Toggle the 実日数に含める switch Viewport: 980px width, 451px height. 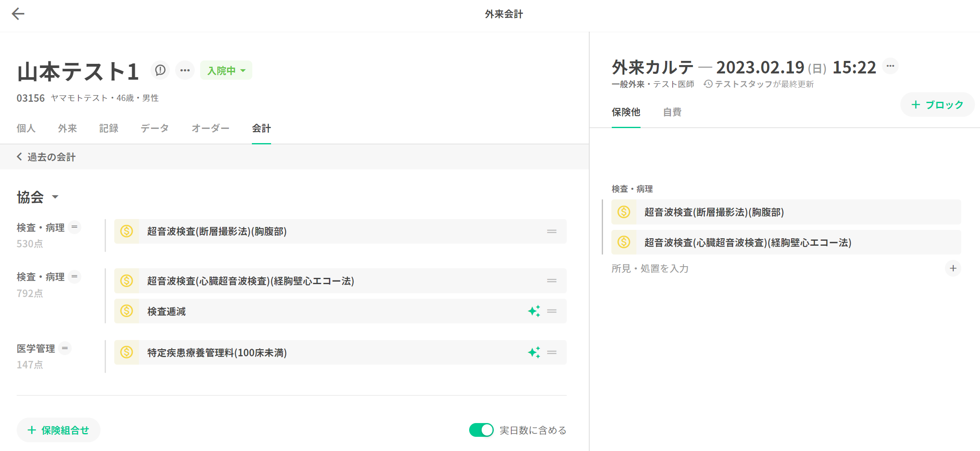point(481,430)
